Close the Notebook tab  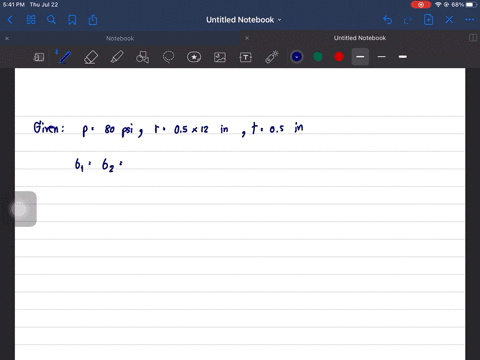(7, 38)
